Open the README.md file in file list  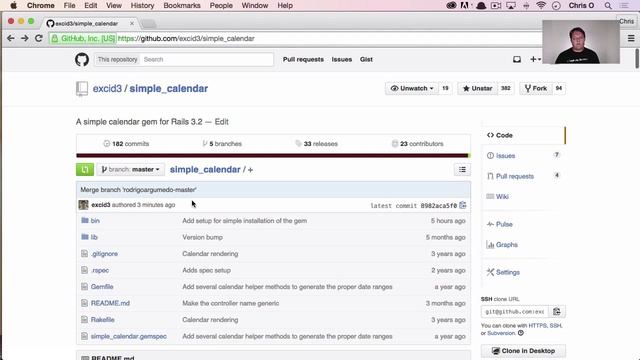pos(110,303)
